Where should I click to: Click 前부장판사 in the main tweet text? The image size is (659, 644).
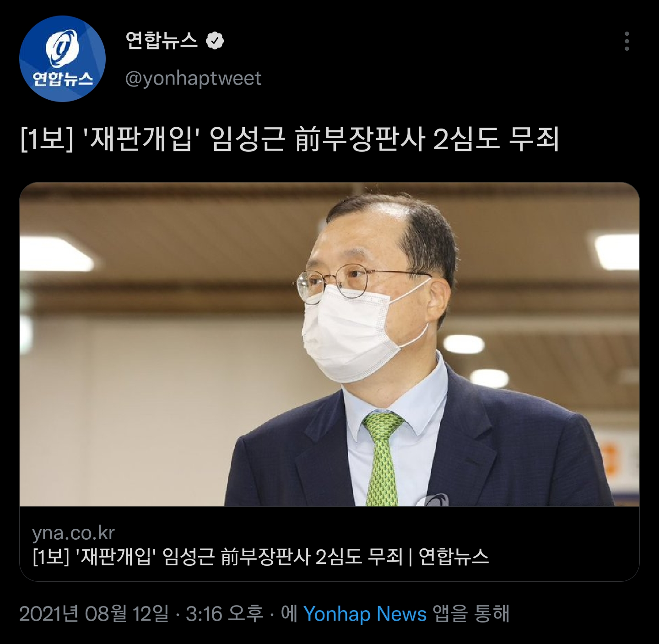(360, 140)
